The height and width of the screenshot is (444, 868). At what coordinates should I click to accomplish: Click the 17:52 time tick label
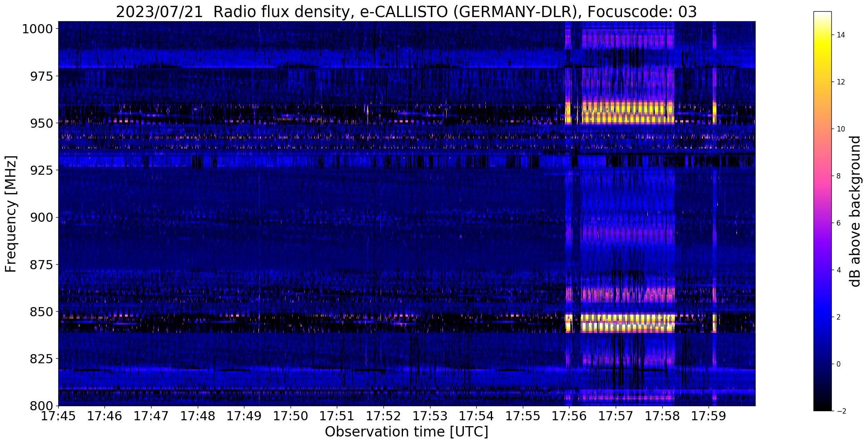[383, 416]
